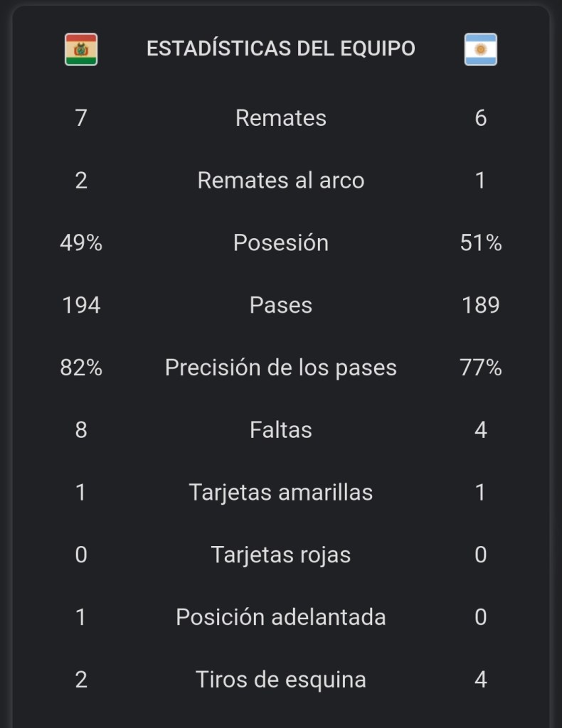
Task: Tap Argentina's 51% possession value
Action: pos(481,242)
